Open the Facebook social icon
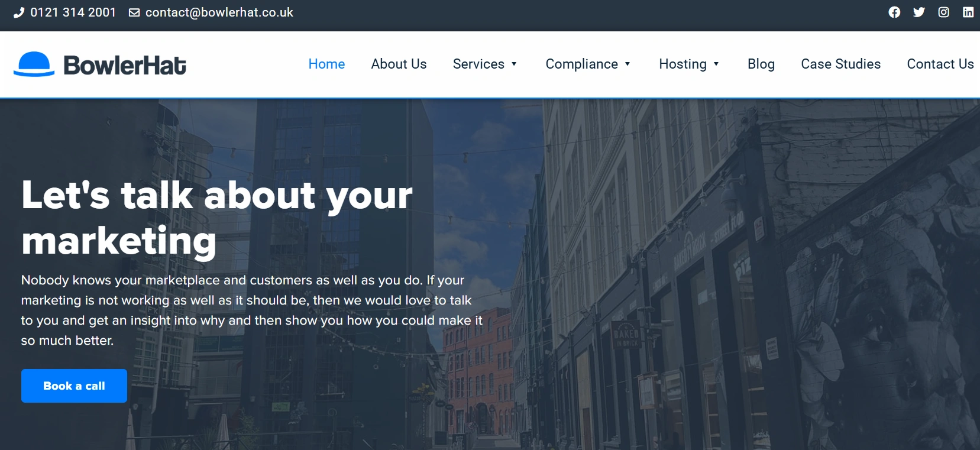This screenshot has width=980, height=450. pos(894,12)
